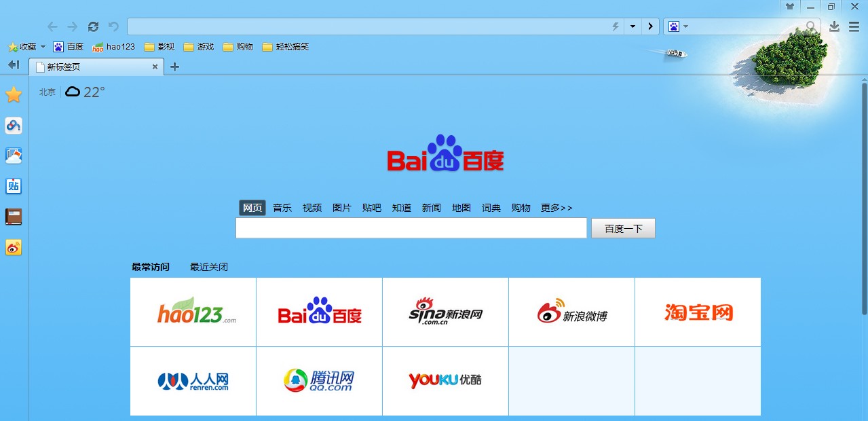The image size is (868, 421).
Task: Select the 知道 search category
Action: pos(402,208)
